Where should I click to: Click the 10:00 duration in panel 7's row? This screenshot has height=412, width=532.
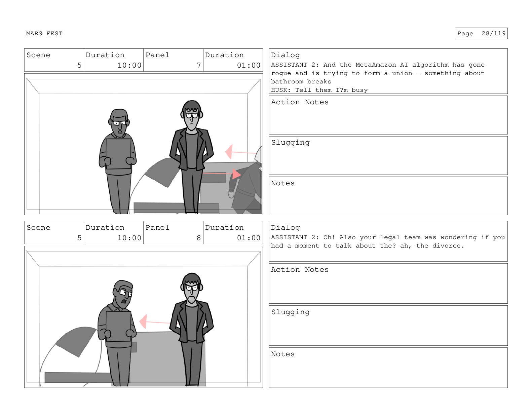point(129,65)
